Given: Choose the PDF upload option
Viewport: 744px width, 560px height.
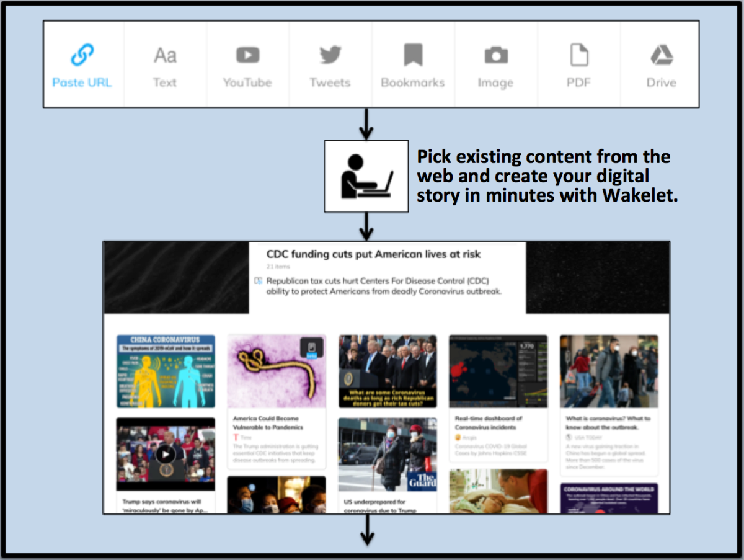Looking at the screenshot, I should (x=578, y=64).
